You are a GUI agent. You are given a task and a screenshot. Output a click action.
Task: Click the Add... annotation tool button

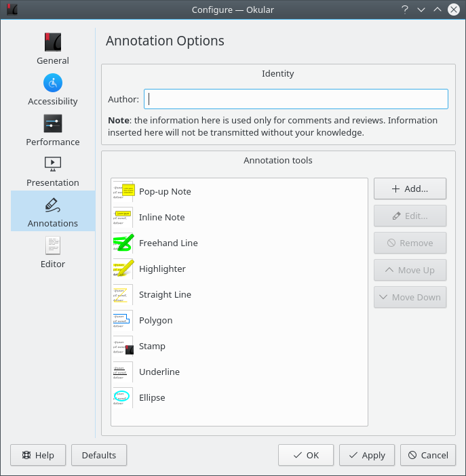pyautogui.click(x=410, y=189)
